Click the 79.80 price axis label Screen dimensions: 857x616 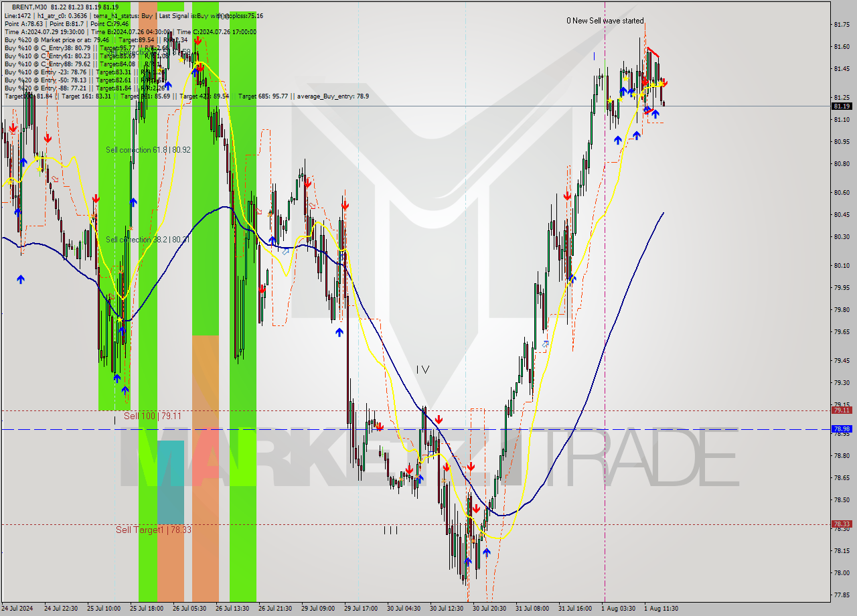click(x=842, y=310)
